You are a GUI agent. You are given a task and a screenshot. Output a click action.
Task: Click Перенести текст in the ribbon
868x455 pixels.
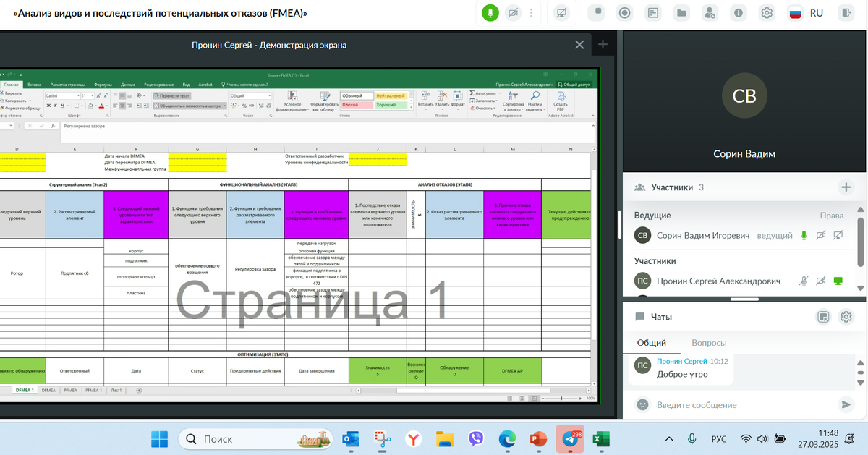(171, 95)
